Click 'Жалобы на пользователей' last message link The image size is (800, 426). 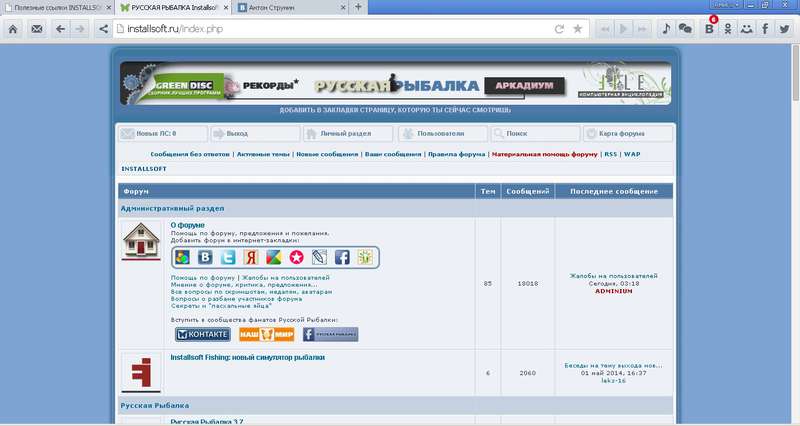[x=613, y=276]
